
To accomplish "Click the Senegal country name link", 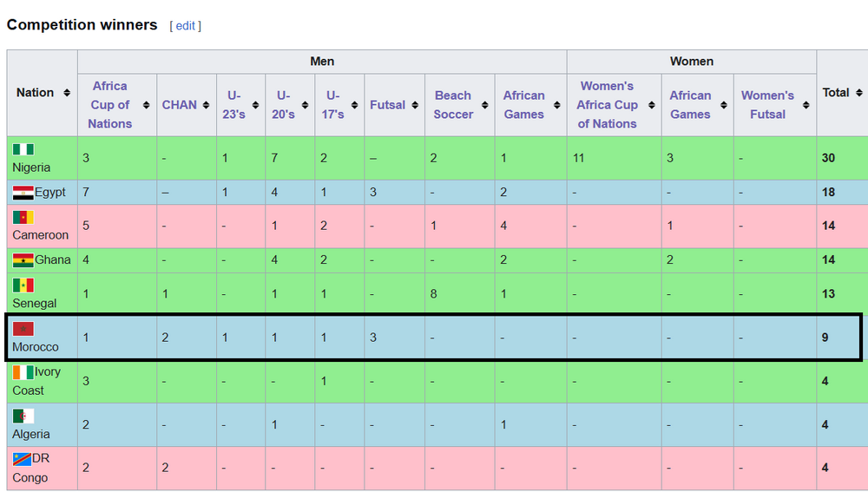I will (x=35, y=303).
